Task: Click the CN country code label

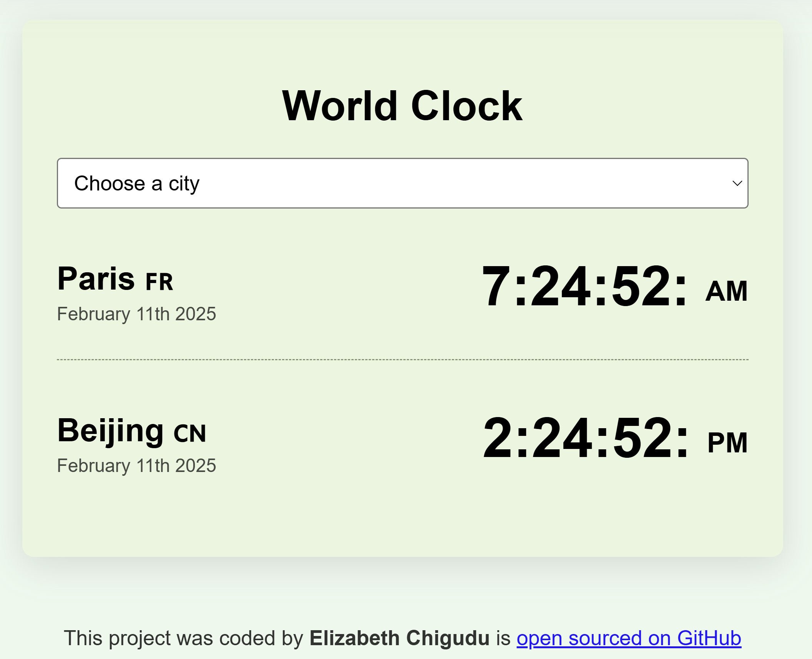Action: tap(190, 434)
